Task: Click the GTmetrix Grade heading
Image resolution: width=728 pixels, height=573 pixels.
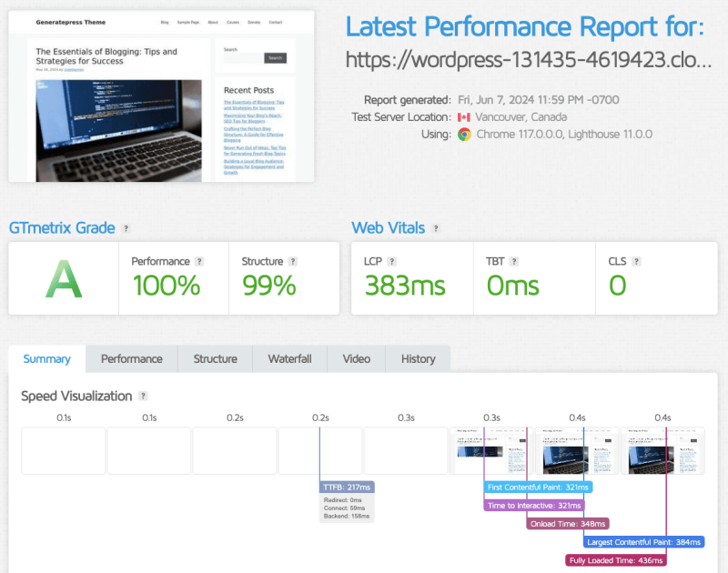Action: coord(62,228)
